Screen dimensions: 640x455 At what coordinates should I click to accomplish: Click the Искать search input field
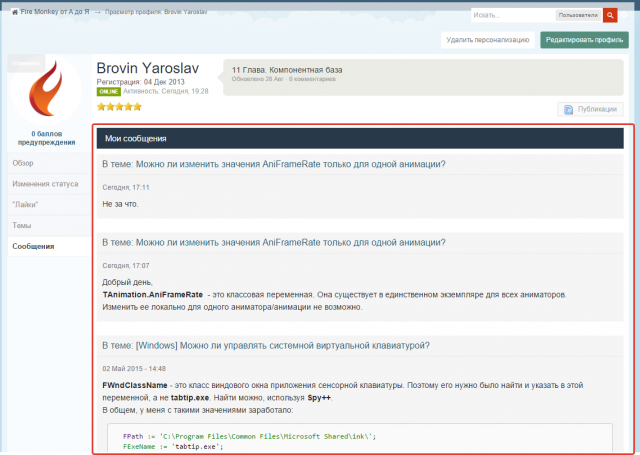pyautogui.click(x=513, y=15)
